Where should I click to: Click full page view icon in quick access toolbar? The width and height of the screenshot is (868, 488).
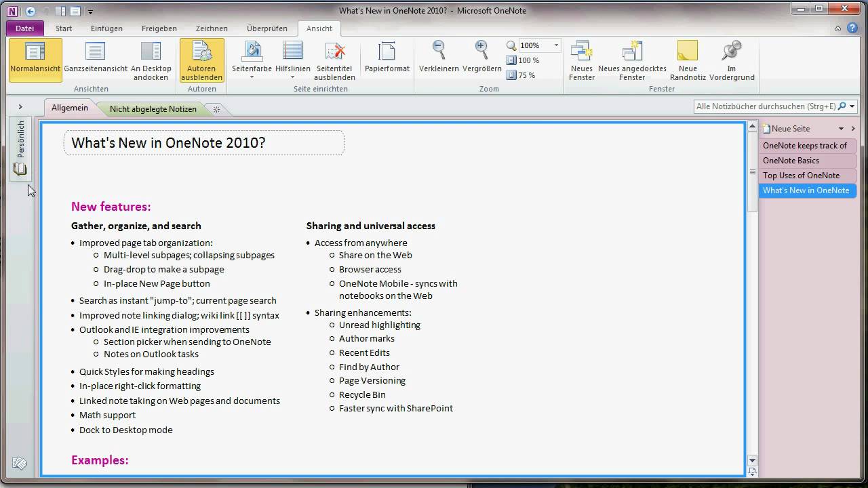pos(75,11)
